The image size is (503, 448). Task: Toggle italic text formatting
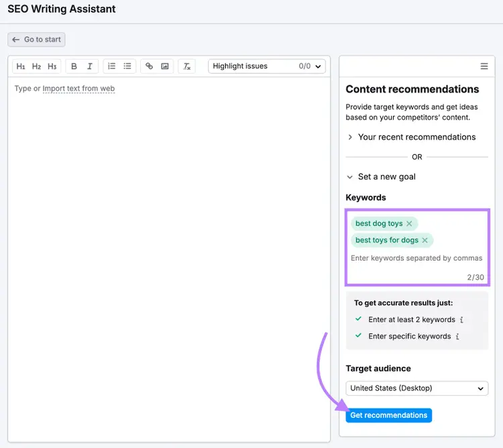tap(90, 66)
